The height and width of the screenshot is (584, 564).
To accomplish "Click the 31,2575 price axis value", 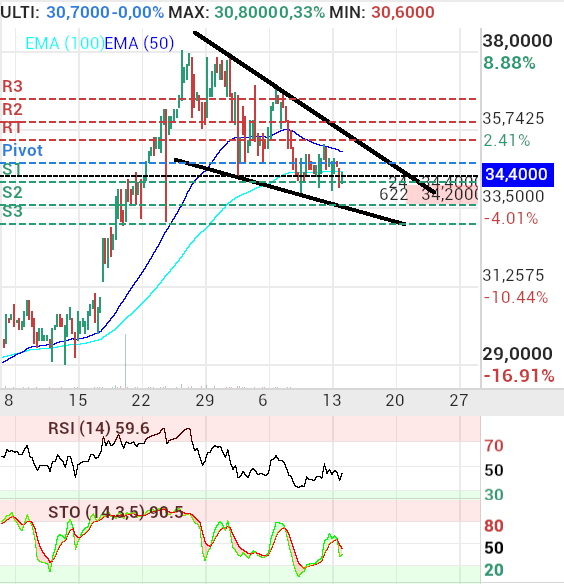I will (x=513, y=276).
